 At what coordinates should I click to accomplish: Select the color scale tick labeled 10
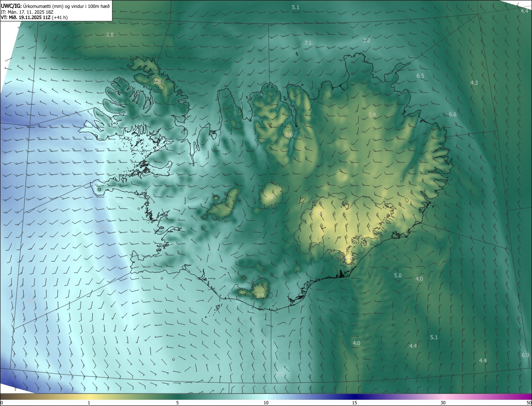[266, 403]
